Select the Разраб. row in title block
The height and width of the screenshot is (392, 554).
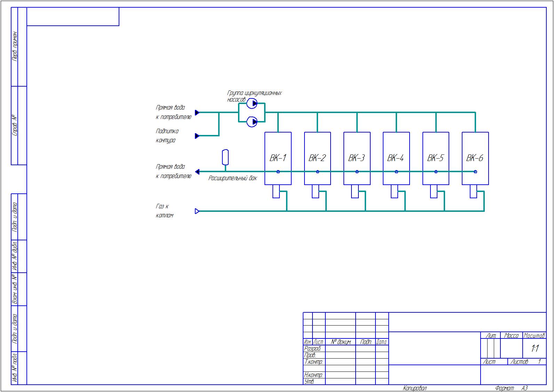[x=312, y=349]
